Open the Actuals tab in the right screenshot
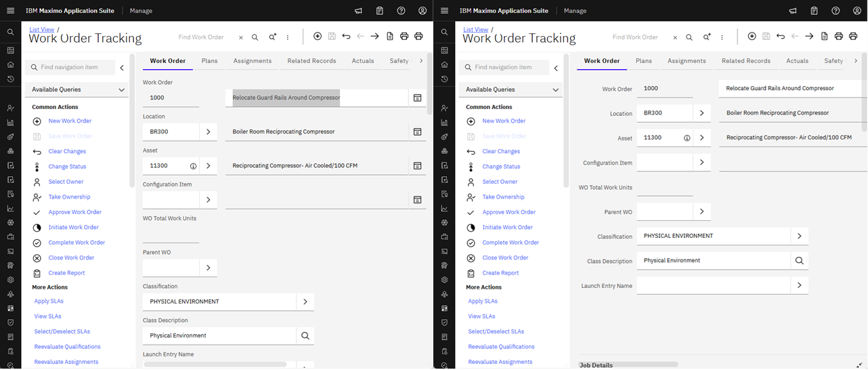Image resolution: width=868 pixels, height=370 pixels. (798, 61)
